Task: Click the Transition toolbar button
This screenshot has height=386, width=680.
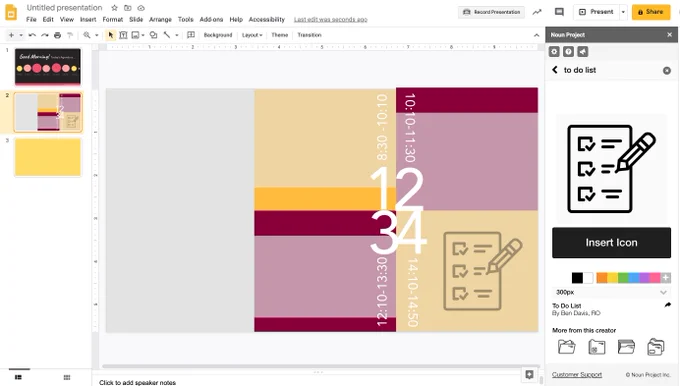Action: (x=310, y=35)
